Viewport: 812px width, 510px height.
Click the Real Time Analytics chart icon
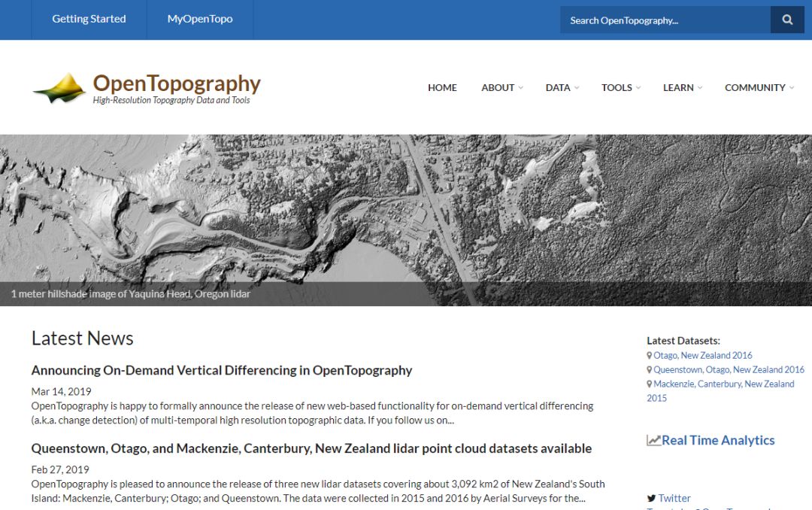[653, 441]
